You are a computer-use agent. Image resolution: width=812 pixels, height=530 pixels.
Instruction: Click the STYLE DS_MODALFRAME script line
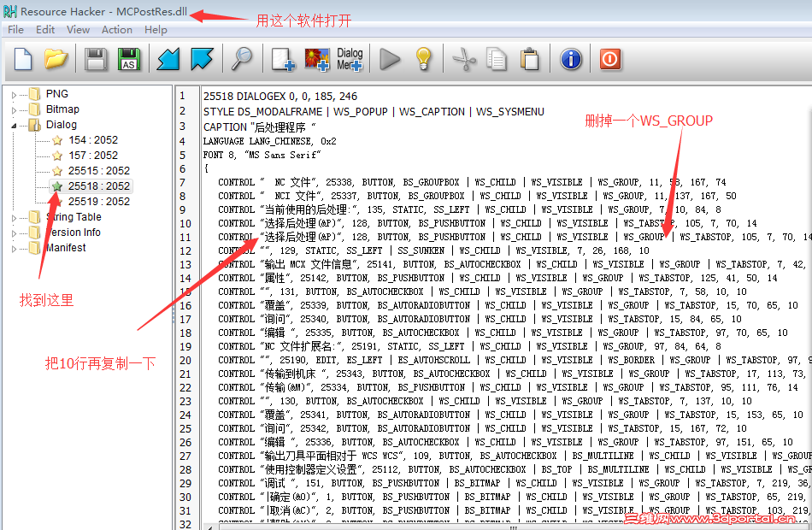coord(374,112)
